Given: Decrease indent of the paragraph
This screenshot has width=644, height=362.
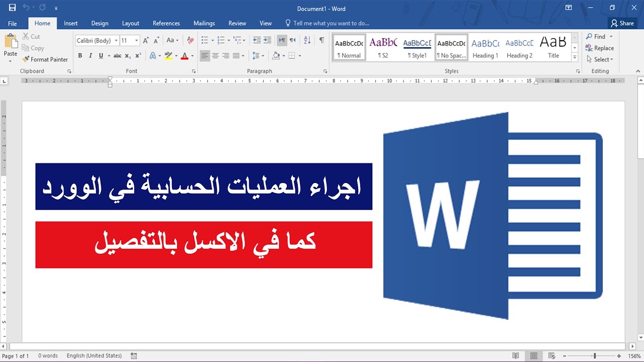Looking at the screenshot, I should 257,40.
